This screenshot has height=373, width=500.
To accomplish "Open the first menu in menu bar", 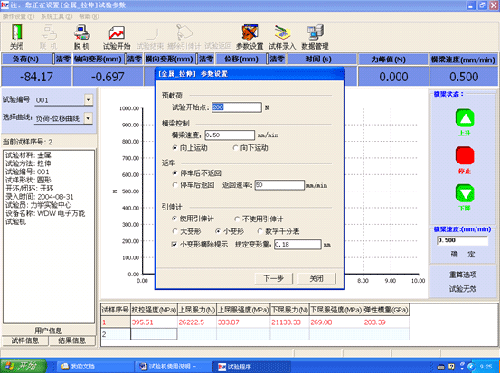I will tap(18, 16).
